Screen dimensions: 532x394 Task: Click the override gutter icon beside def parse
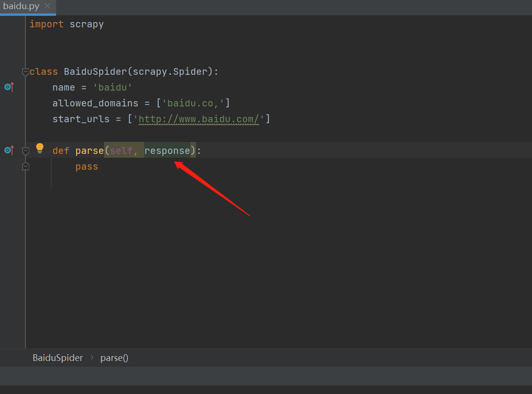[x=9, y=151]
